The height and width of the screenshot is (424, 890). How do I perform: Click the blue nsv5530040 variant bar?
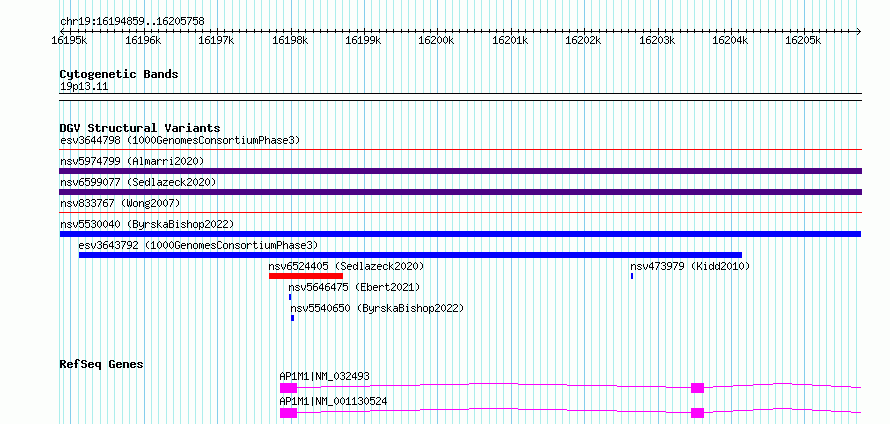(460, 234)
